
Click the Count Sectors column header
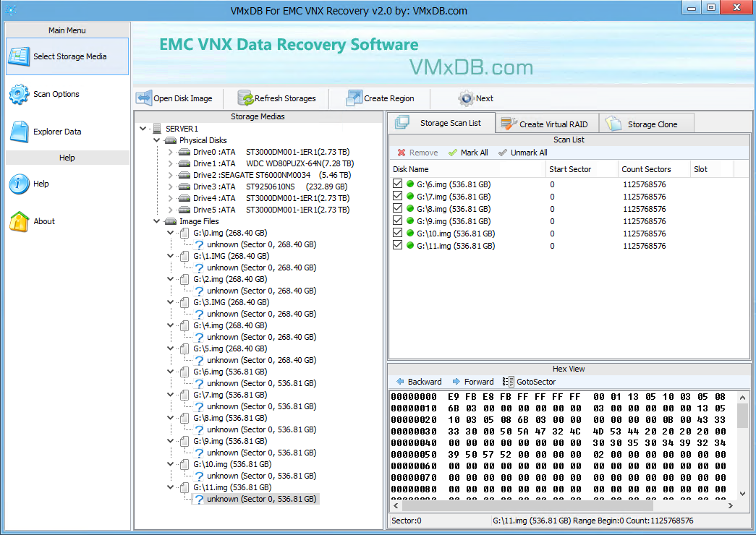point(654,169)
